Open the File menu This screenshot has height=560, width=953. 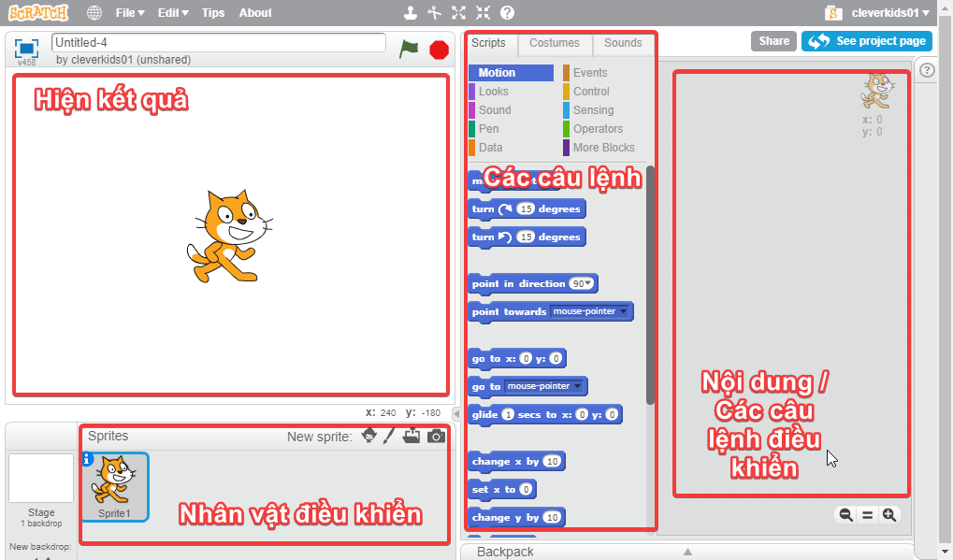(x=130, y=13)
